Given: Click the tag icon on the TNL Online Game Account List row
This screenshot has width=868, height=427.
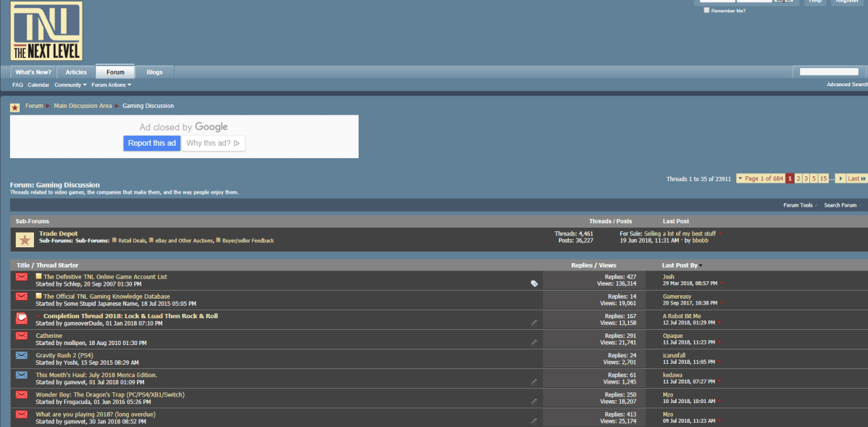Looking at the screenshot, I should pos(534,283).
